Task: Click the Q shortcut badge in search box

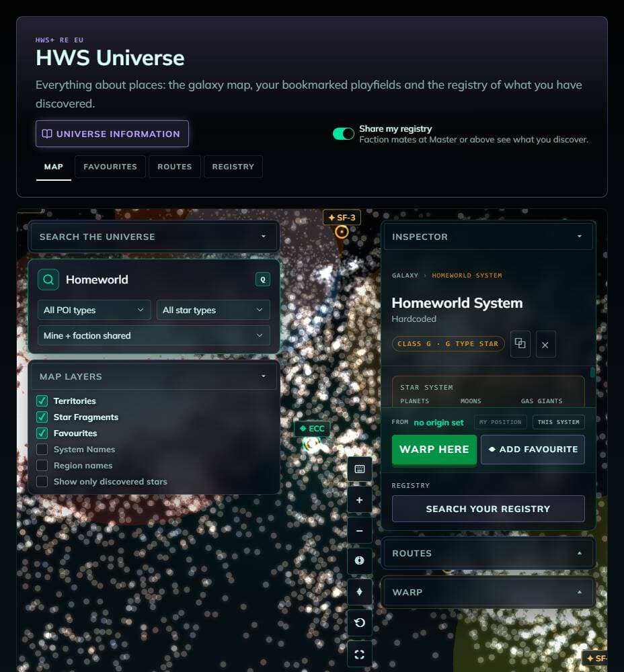Action: click(263, 280)
